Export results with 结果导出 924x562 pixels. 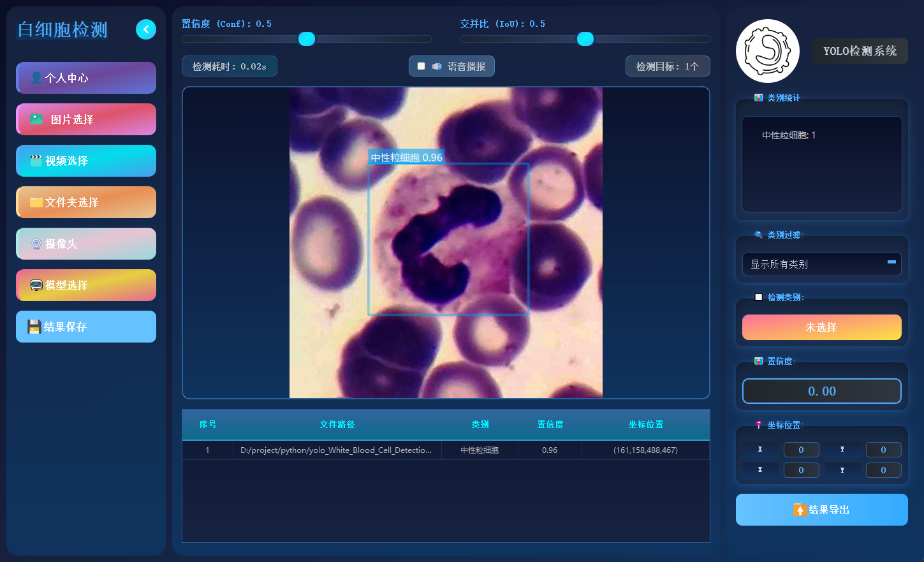click(x=822, y=510)
